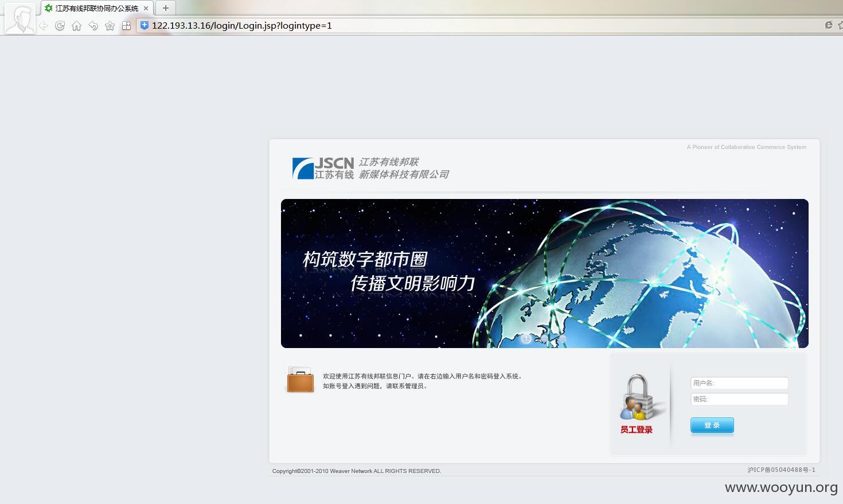Go to browser home page icon
This screenshot has height=504, width=843.
pos(76,26)
